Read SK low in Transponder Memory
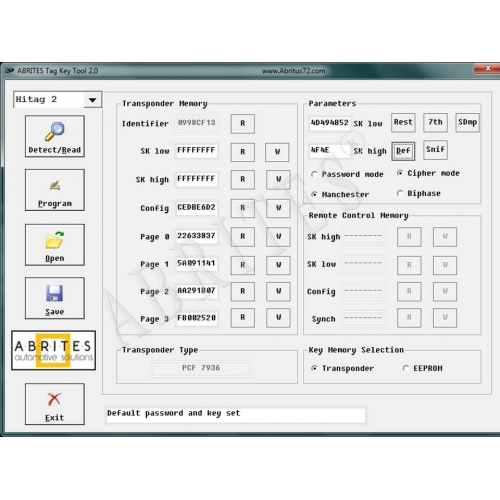The width and height of the screenshot is (500, 500). click(243, 152)
